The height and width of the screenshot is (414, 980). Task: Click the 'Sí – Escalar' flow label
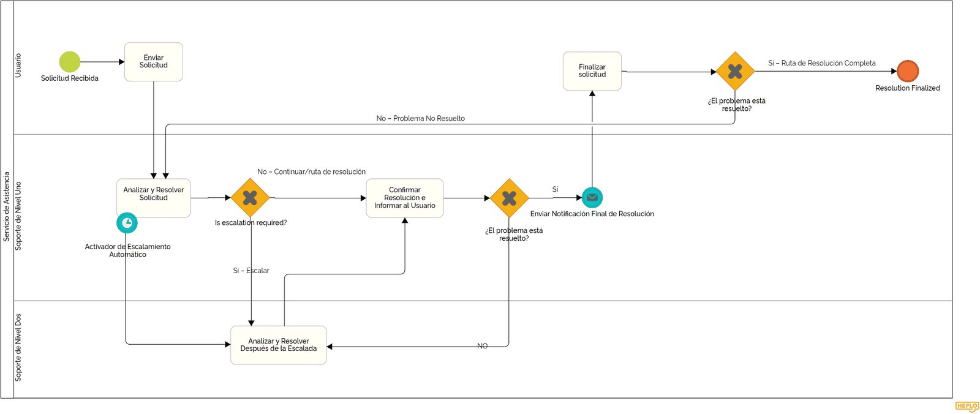251,271
